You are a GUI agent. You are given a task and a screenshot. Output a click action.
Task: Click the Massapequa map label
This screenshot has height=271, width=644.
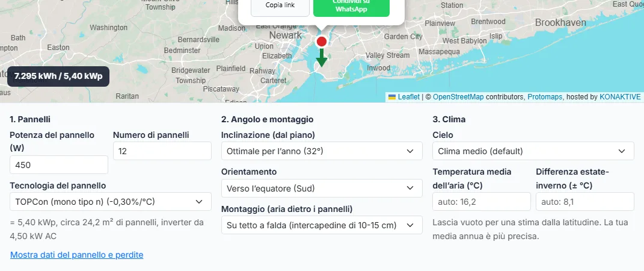439,52
